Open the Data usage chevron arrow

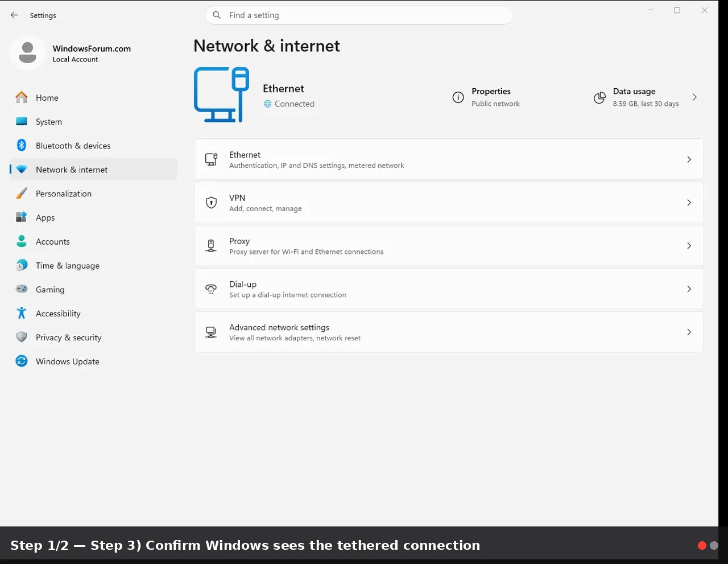click(694, 97)
